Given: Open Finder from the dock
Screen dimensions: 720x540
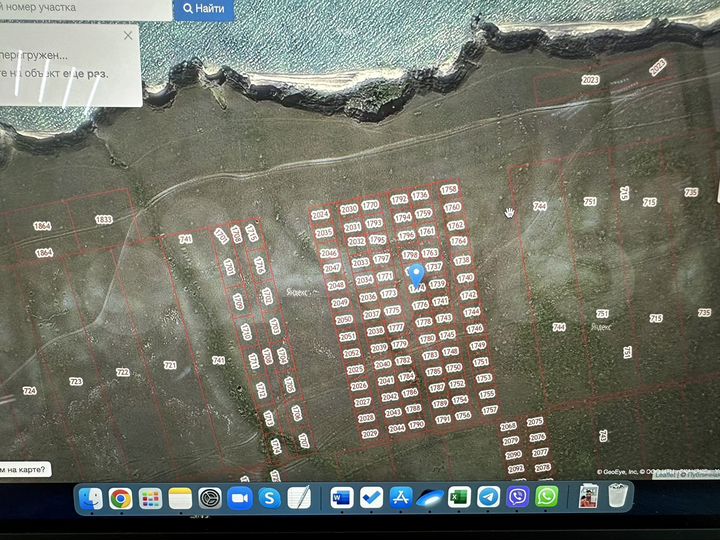Looking at the screenshot, I should [x=91, y=498].
